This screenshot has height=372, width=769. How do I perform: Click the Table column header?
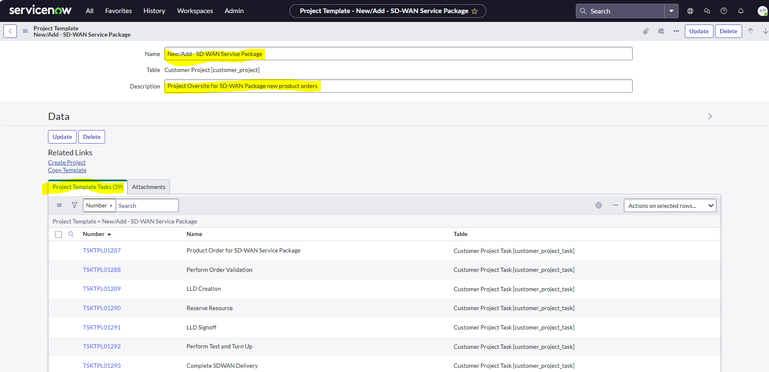click(461, 234)
